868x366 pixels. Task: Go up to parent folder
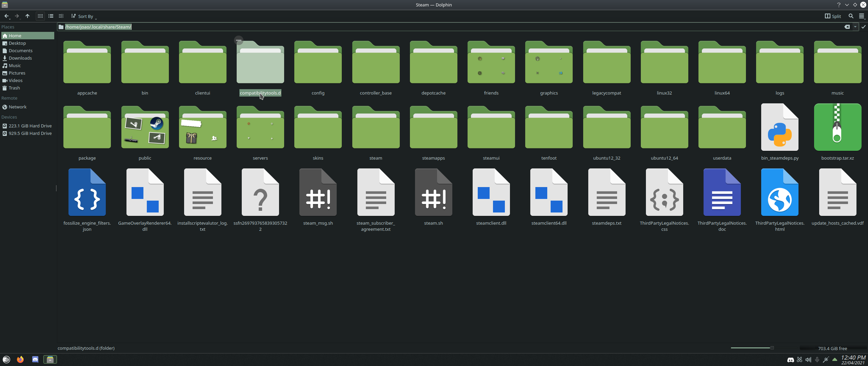tap(27, 16)
